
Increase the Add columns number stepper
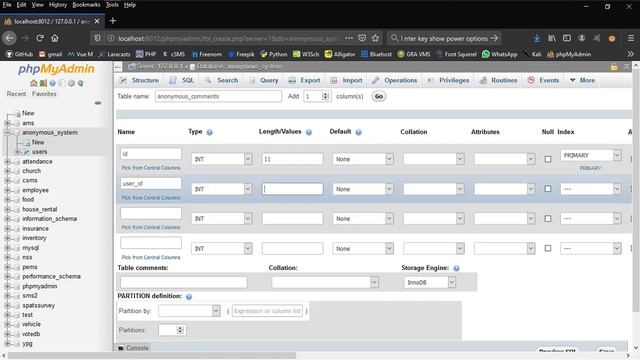tap(325, 94)
